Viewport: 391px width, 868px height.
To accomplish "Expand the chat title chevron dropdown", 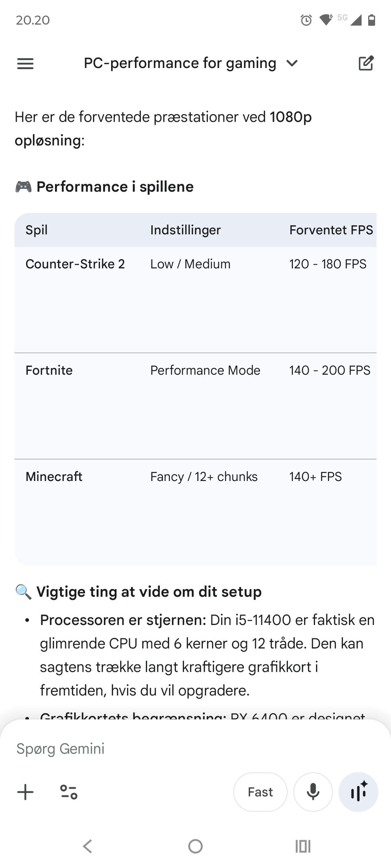I will pos(292,63).
